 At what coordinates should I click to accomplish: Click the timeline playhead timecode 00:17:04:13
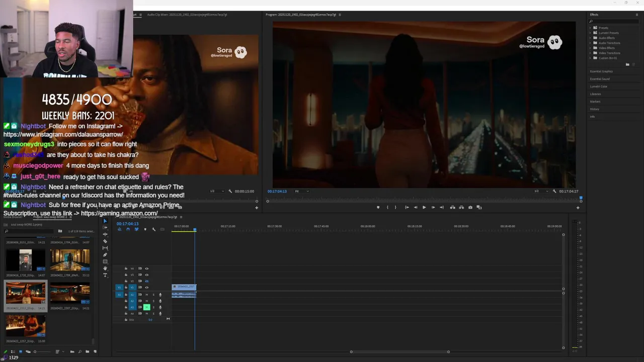click(x=128, y=224)
